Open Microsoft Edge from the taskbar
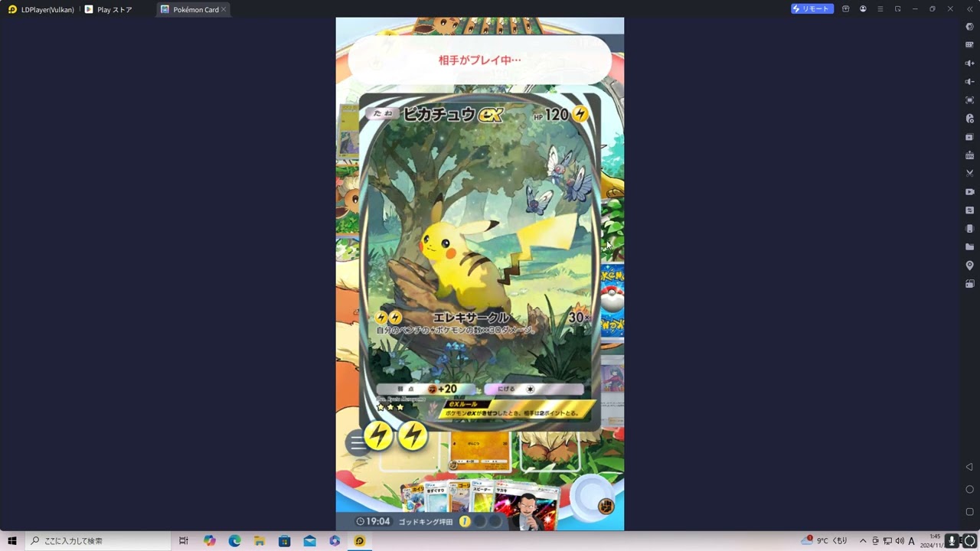Image resolution: width=980 pixels, height=551 pixels. (x=234, y=541)
